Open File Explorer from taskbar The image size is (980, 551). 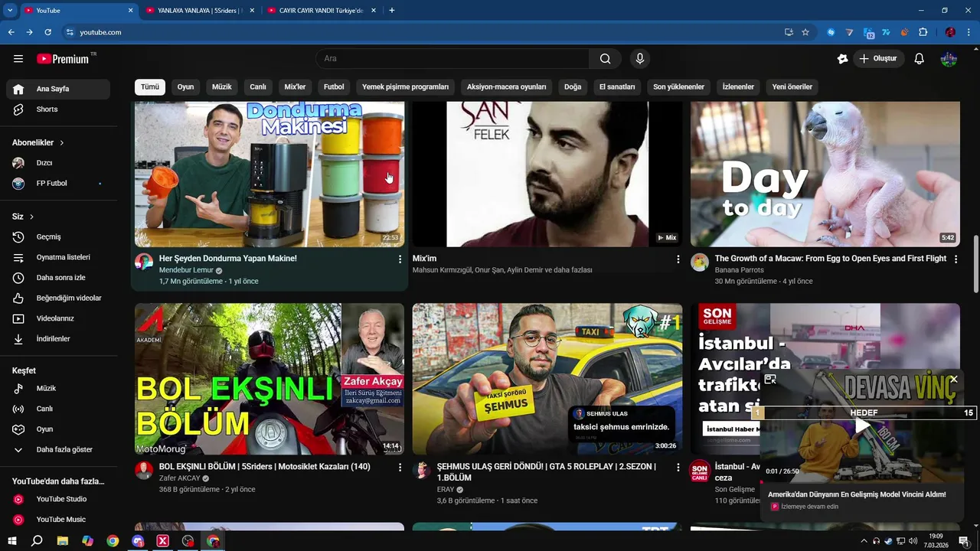coord(62,541)
